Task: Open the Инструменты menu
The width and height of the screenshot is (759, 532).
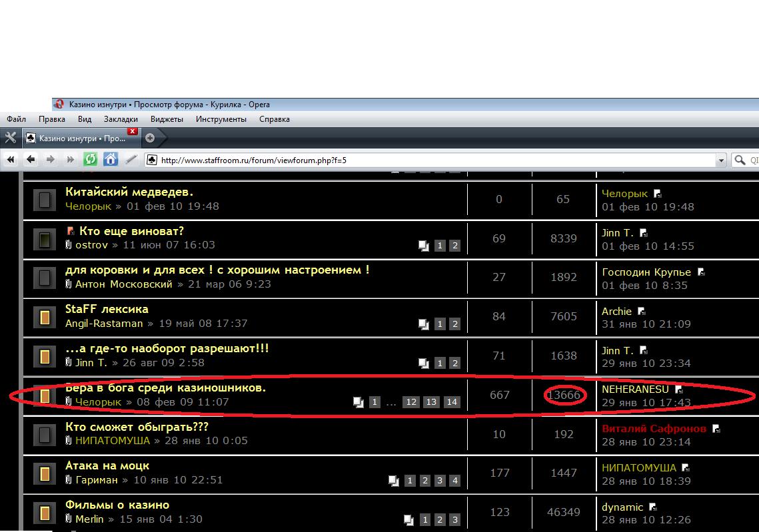Action: click(x=221, y=119)
